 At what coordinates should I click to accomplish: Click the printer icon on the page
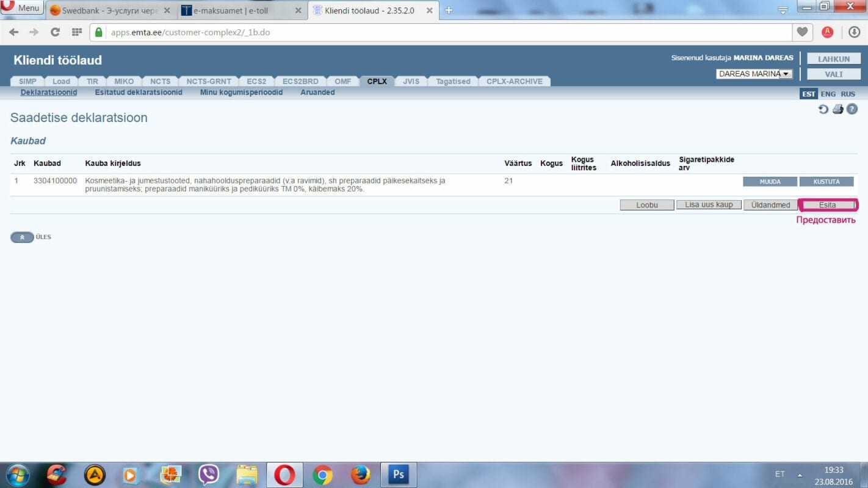pos(837,109)
